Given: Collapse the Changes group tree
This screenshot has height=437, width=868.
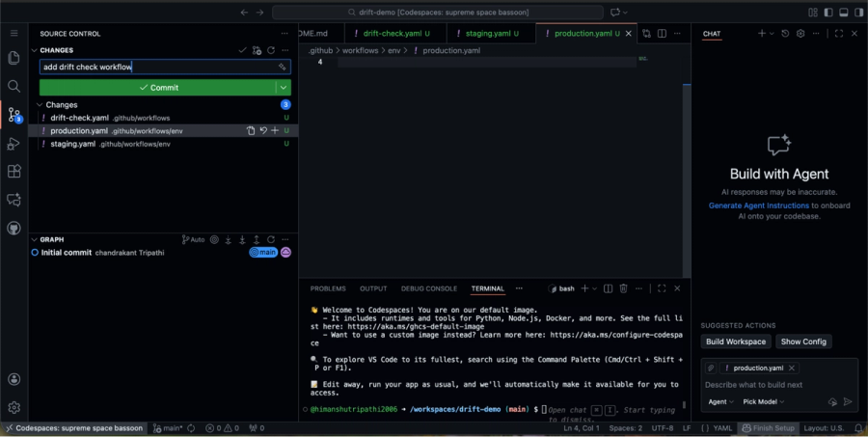Looking at the screenshot, I should [40, 105].
